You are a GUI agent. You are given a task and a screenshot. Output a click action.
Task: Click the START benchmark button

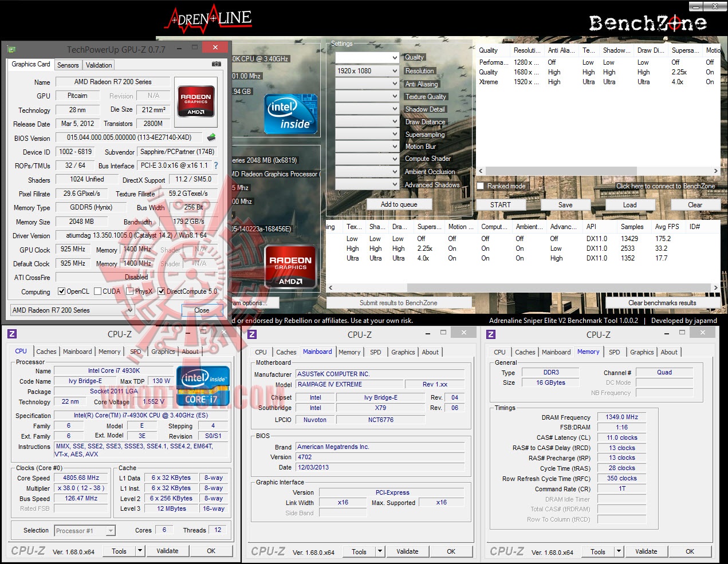[500, 205]
